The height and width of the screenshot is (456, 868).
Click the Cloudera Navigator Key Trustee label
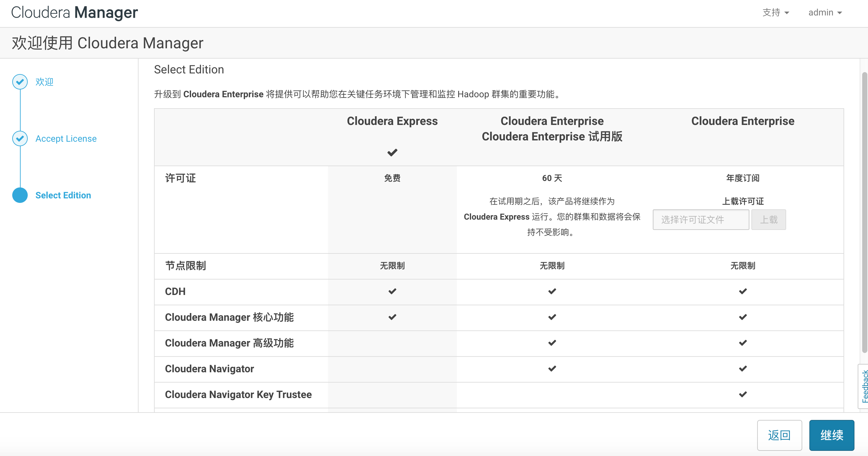(x=238, y=394)
